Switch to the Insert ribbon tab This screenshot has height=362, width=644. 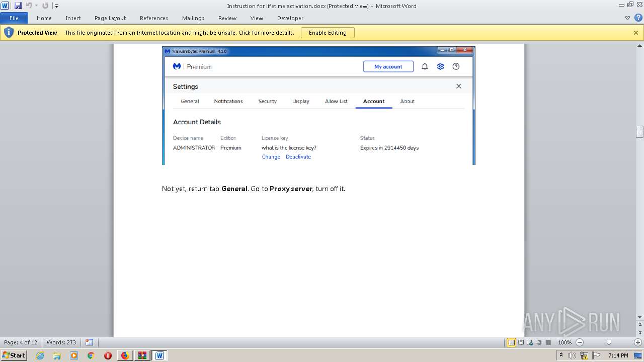click(x=73, y=18)
